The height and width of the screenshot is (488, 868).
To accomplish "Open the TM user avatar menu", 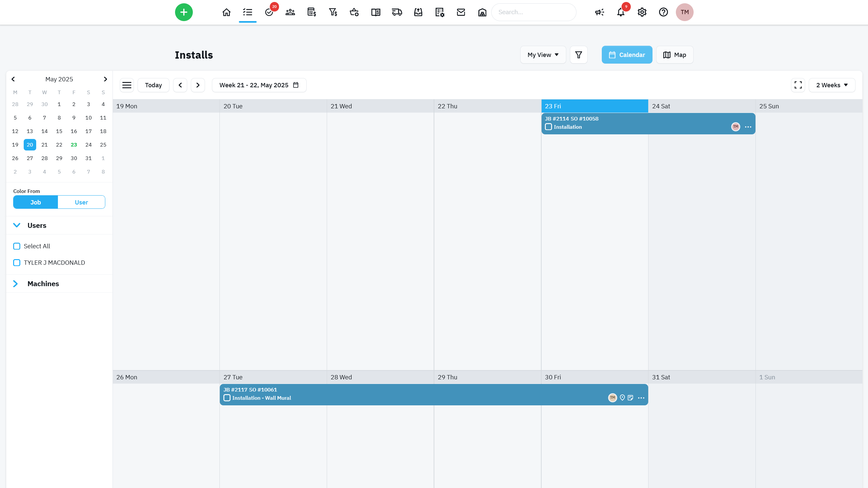I will pos(685,12).
